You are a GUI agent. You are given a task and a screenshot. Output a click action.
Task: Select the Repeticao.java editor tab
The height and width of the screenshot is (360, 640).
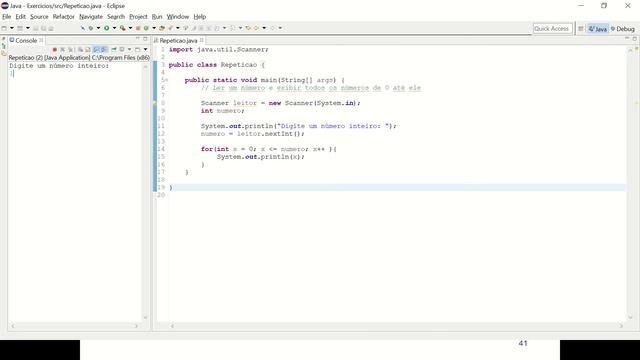[x=178, y=40]
